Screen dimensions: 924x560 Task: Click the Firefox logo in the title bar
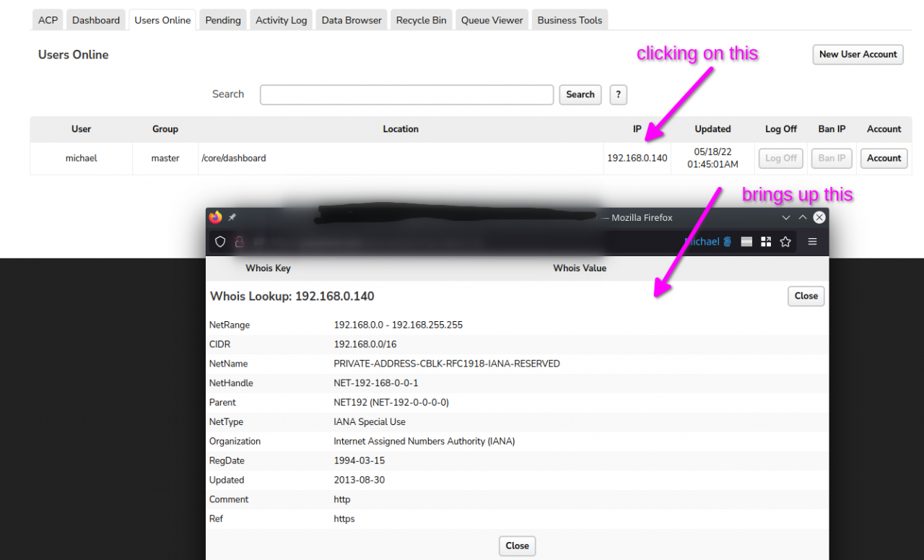[215, 217]
